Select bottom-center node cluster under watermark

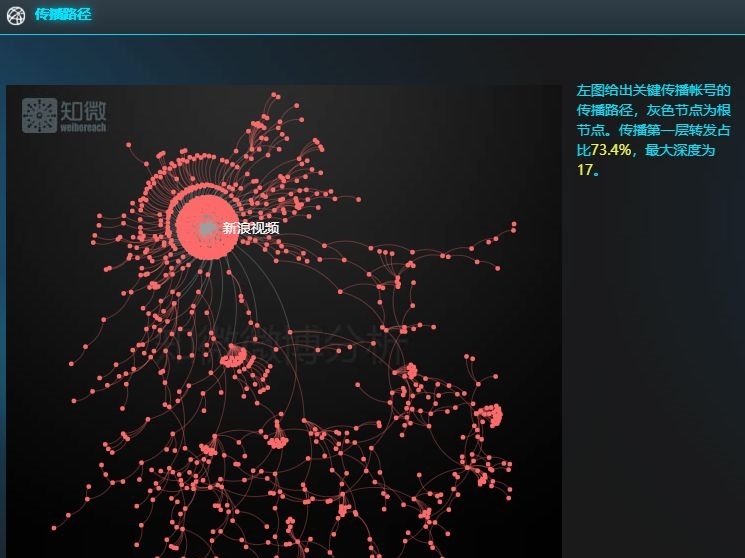[277, 439]
